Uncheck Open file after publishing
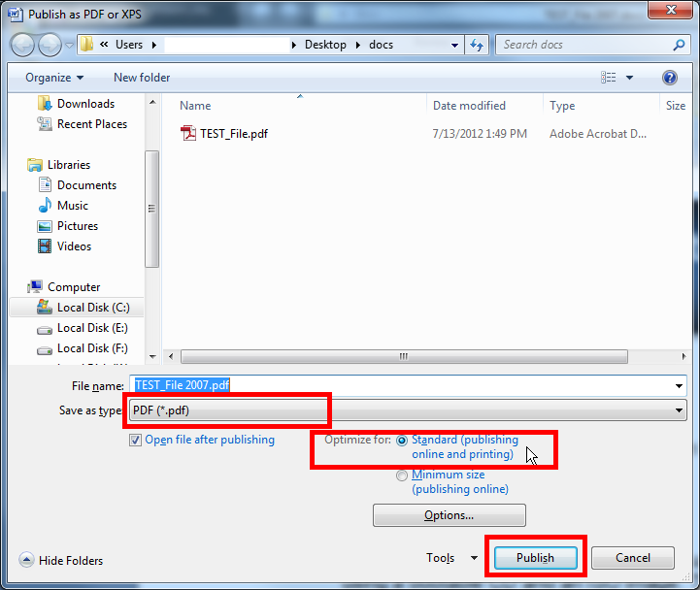The height and width of the screenshot is (590, 700). 136,441
